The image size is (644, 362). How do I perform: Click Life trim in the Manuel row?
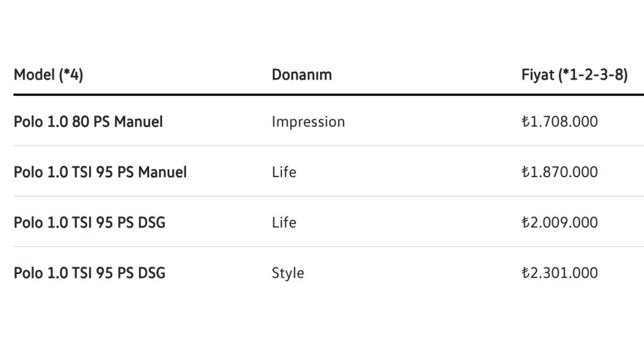tap(284, 172)
